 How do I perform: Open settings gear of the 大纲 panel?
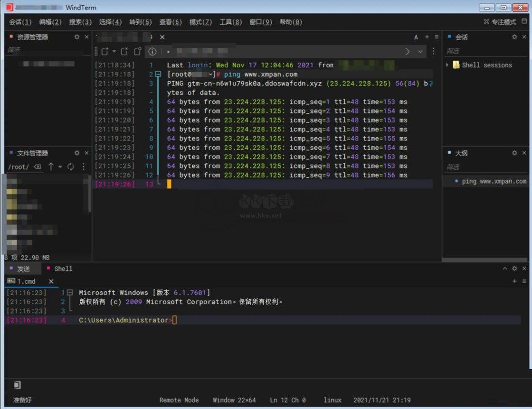(x=514, y=153)
